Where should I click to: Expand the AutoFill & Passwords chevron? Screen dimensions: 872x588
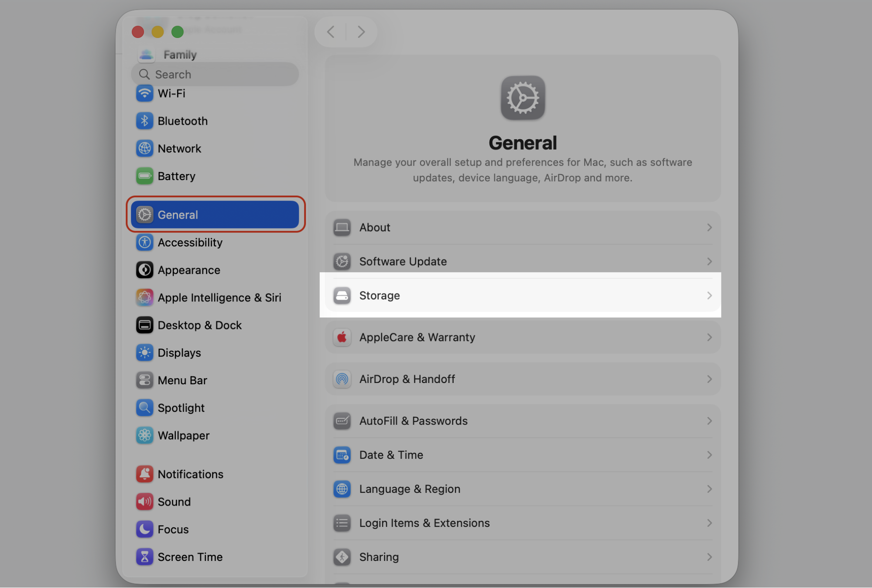(x=709, y=421)
